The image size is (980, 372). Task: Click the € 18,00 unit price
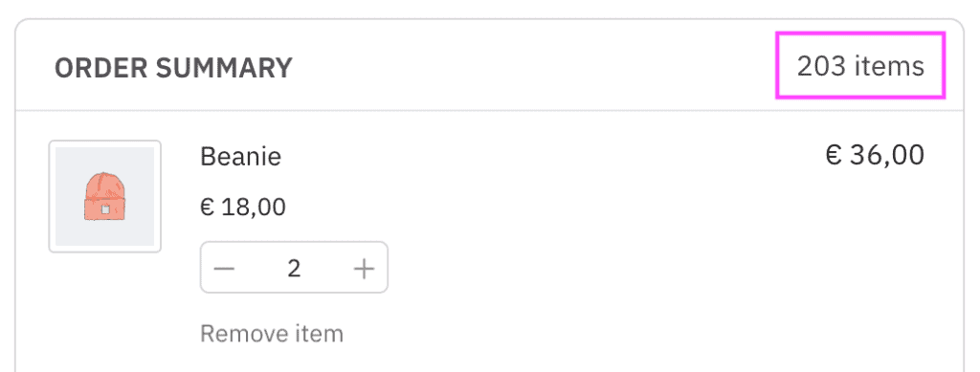(243, 207)
